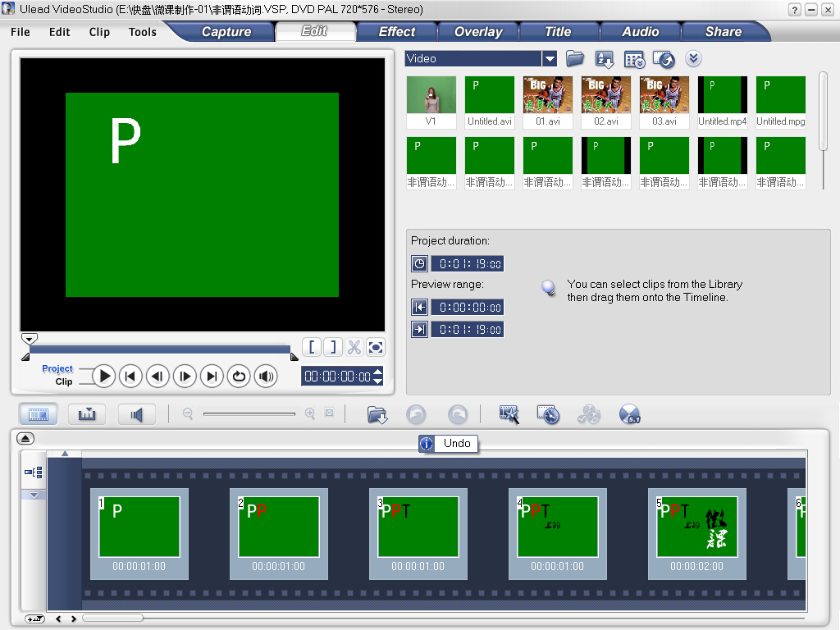Open the Library Manager icon

pos(634,59)
